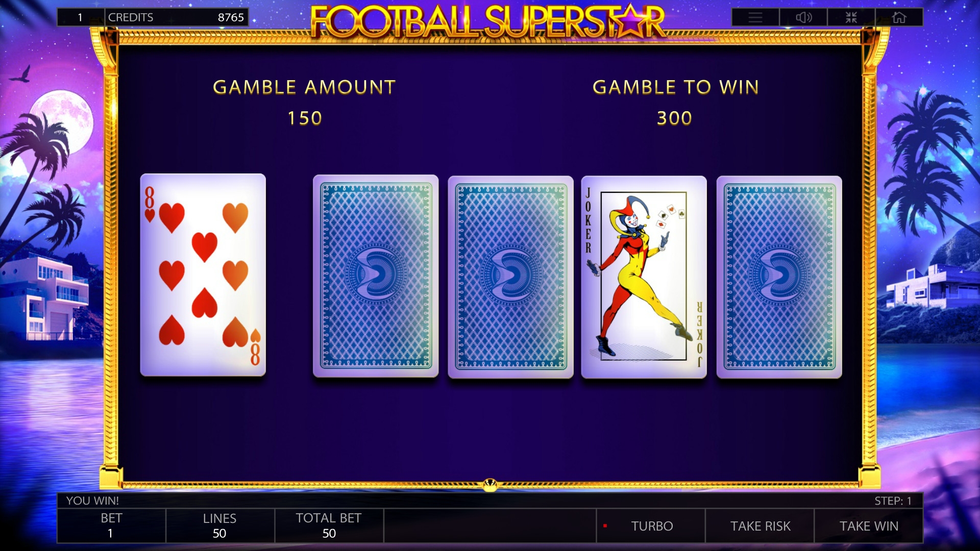Pick the last face-down card

tap(779, 277)
